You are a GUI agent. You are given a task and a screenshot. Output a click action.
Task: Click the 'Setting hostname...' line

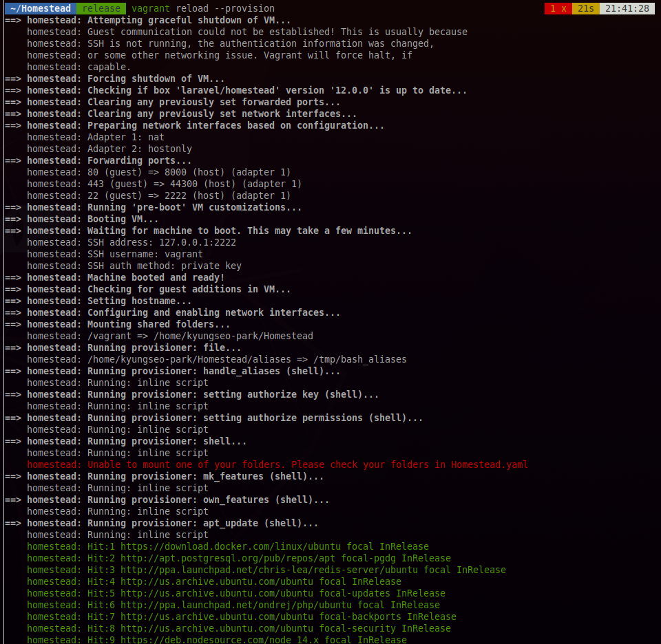point(98,301)
